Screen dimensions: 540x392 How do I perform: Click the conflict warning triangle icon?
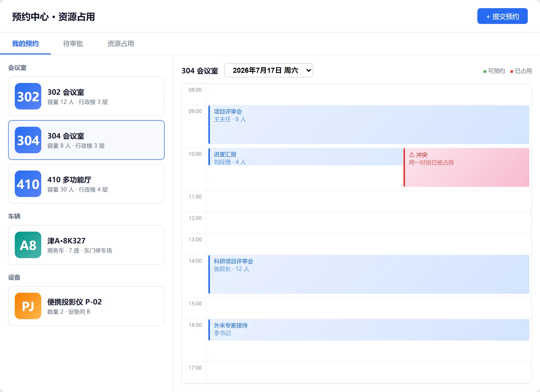pos(412,155)
